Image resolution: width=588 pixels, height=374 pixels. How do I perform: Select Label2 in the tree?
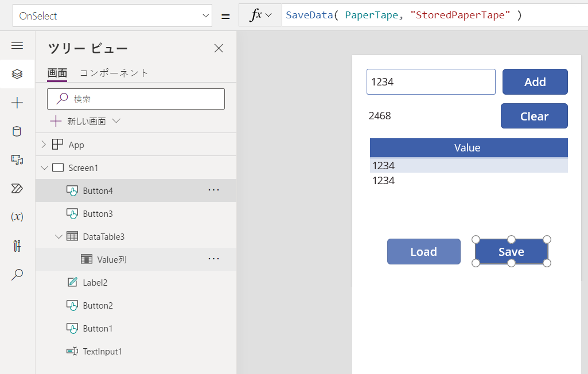click(x=95, y=282)
